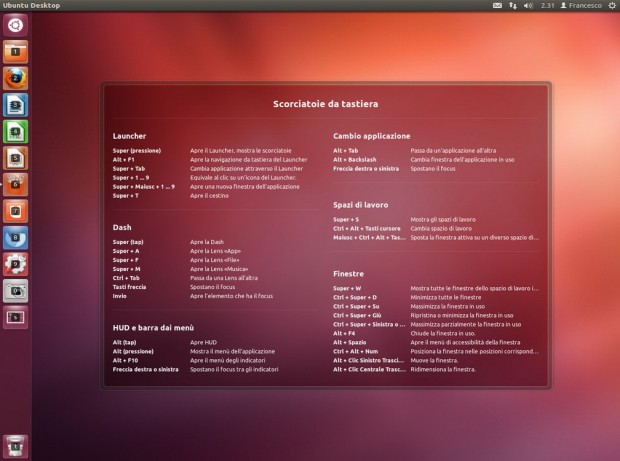Click the Alt + Backslash shortcut

click(x=354, y=160)
